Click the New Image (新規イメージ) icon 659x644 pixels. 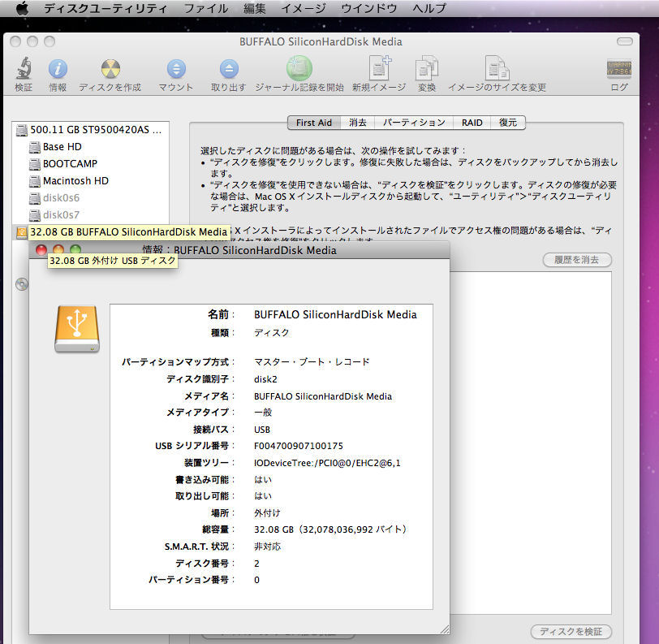pos(379,67)
